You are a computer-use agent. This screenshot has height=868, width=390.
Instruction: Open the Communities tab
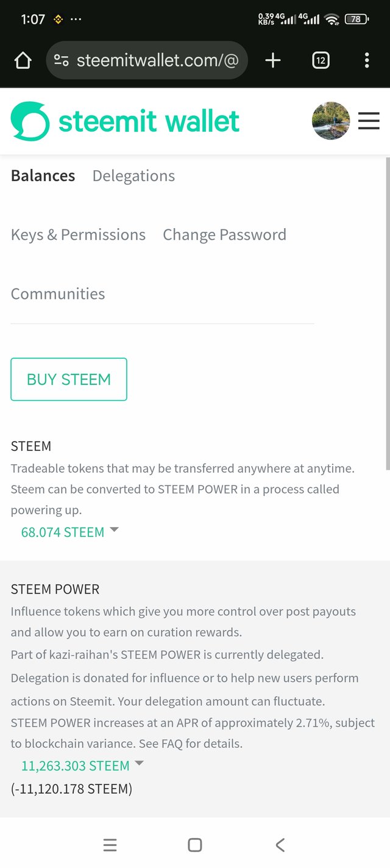pos(58,294)
